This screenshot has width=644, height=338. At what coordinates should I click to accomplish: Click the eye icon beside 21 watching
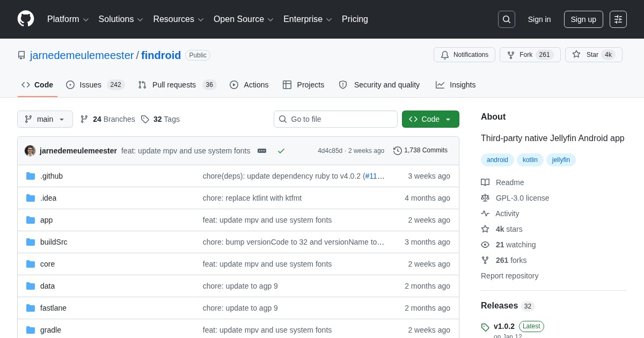(x=485, y=245)
